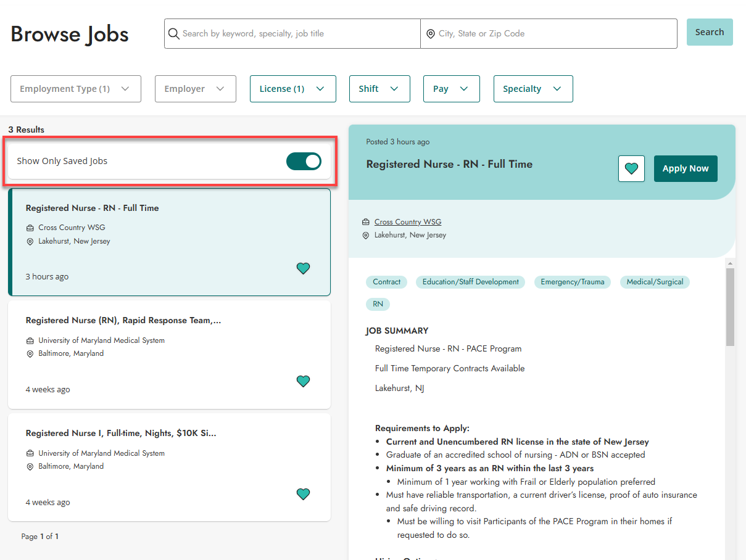Click briefcase icon on Rapid Response Team card

[x=30, y=340]
